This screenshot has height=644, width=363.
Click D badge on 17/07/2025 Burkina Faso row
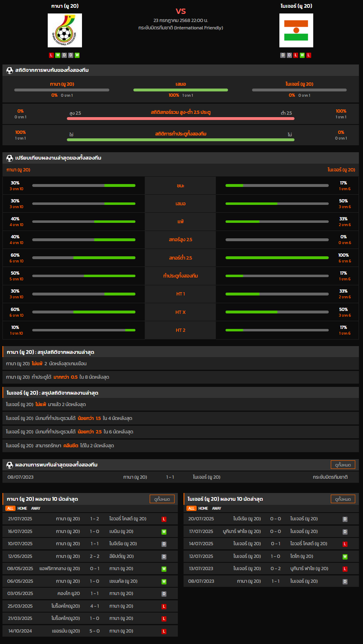point(345,532)
